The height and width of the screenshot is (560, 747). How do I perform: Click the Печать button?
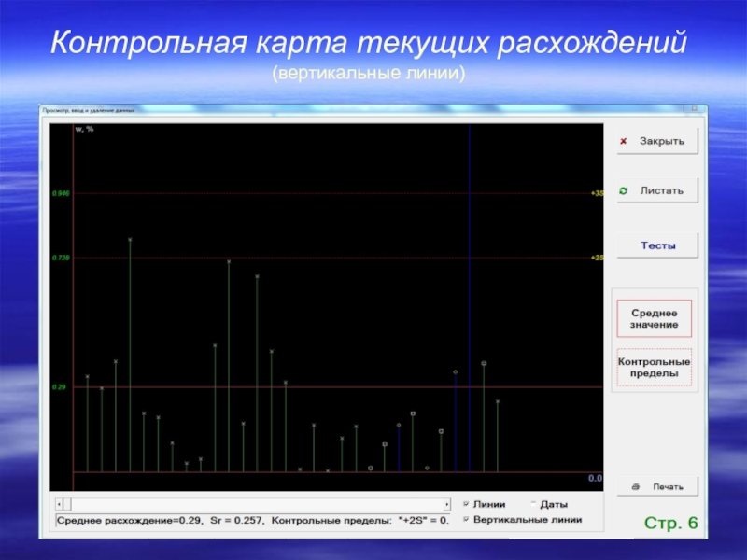click(657, 486)
